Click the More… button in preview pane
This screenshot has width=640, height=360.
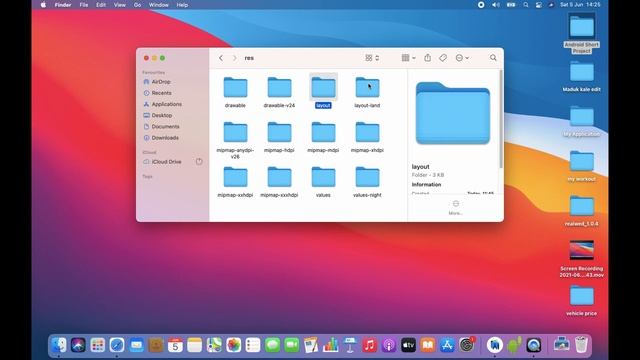[456, 207]
